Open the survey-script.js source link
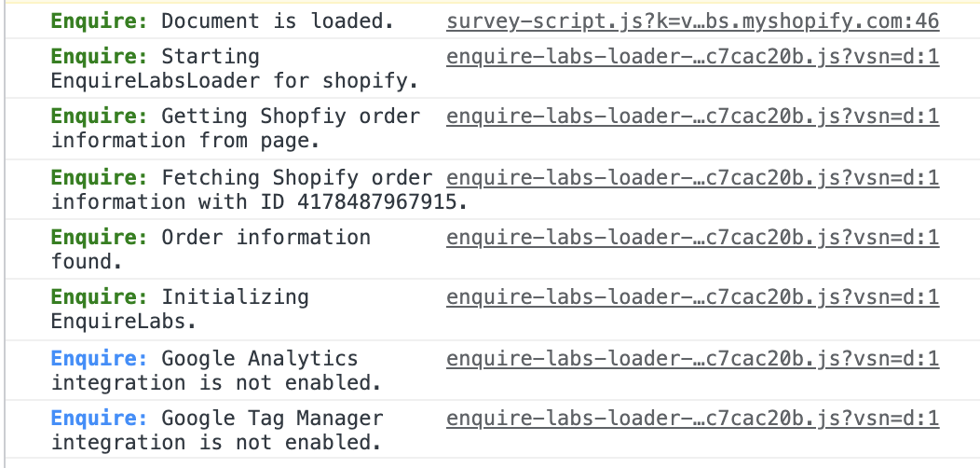This screenshot has height=468, width=980. click(692, 21)
